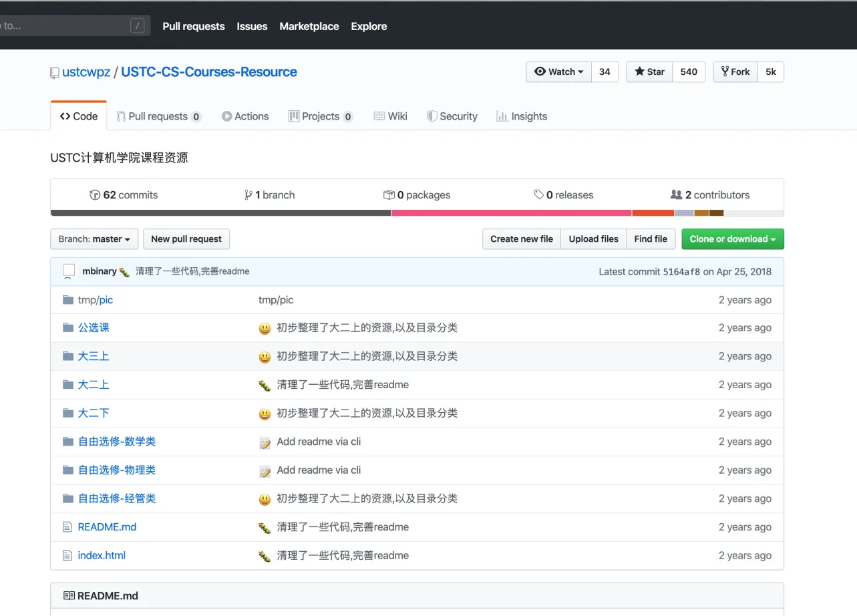Click the folder icon next to 大三上
This screenshot has width=857, height=616.
67,356
